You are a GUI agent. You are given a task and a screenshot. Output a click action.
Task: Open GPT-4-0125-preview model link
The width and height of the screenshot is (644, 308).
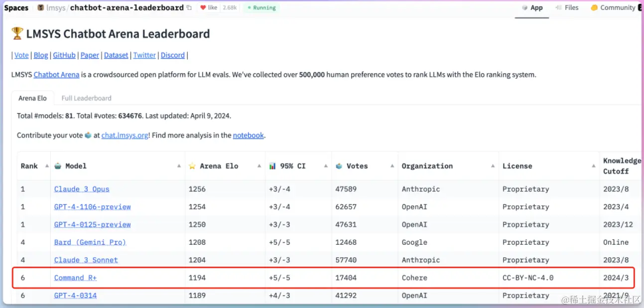click(93, 225)
